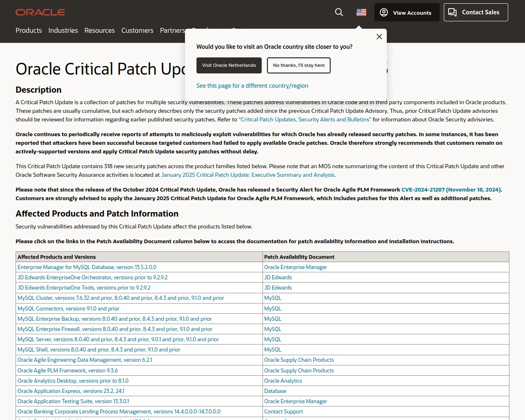
Task: Click the Affected Products and Patch Information heading
Action: click(x=97, y=214)
